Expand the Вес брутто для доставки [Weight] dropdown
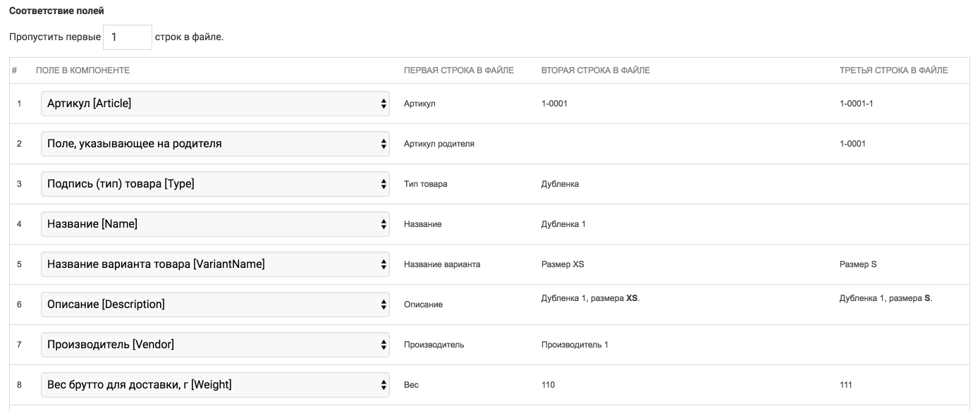 (x=215, y=385)
